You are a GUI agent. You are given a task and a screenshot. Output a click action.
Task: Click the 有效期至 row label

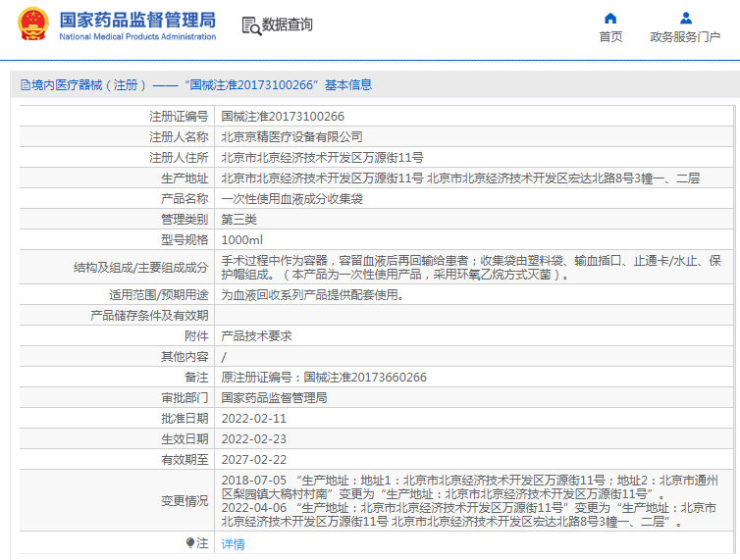(185, 460)
